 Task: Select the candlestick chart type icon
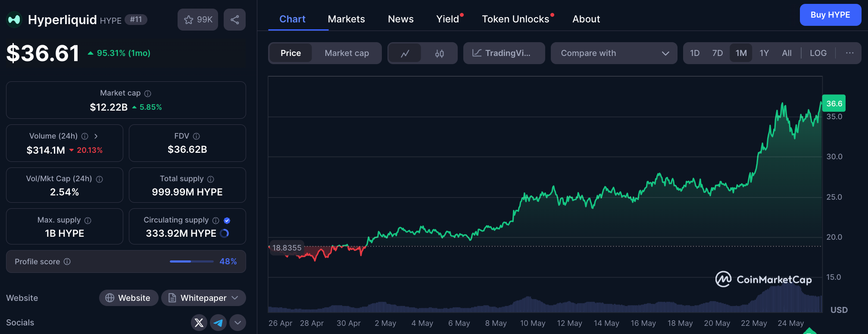pyautogui.click(x=440, y=53)
